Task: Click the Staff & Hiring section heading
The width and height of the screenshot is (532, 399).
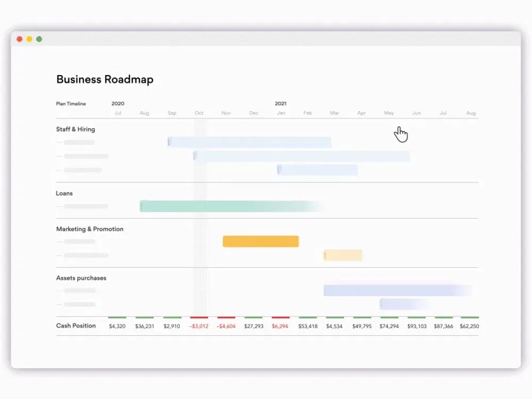Action: [76, 129]
